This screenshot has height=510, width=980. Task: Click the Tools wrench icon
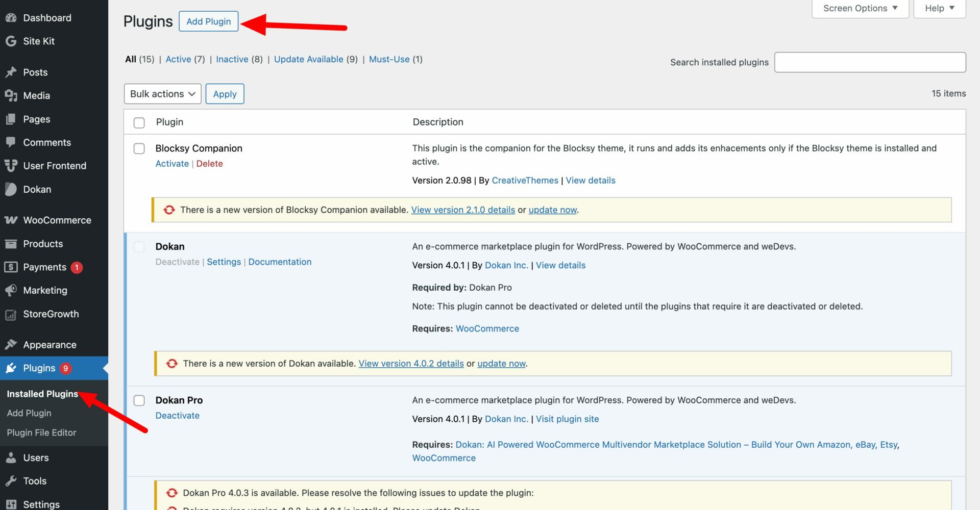(x=11, y=481)
